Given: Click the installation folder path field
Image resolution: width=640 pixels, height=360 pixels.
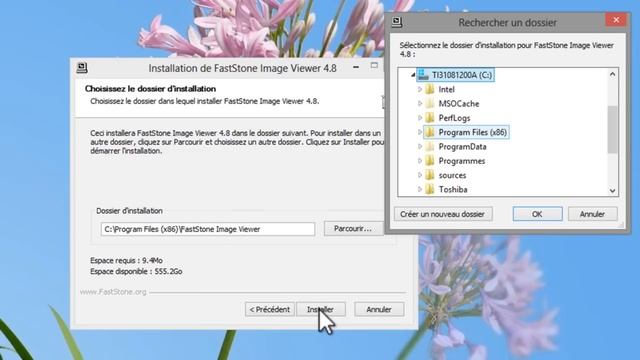Looking at the screenshot, I should [208, 229].
